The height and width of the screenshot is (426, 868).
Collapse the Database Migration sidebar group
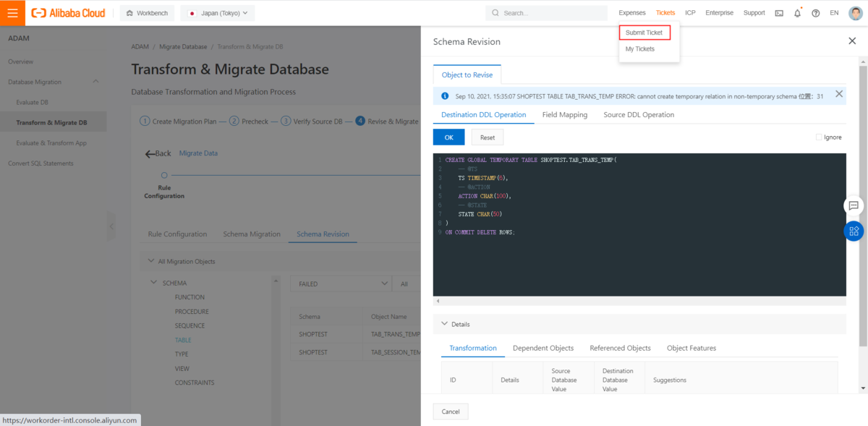pos(95,82)
